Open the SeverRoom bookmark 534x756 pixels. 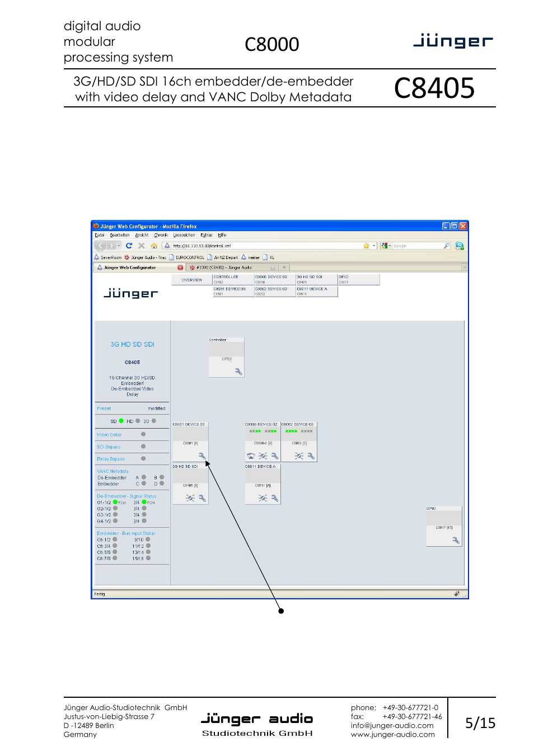tap(107, 257)
